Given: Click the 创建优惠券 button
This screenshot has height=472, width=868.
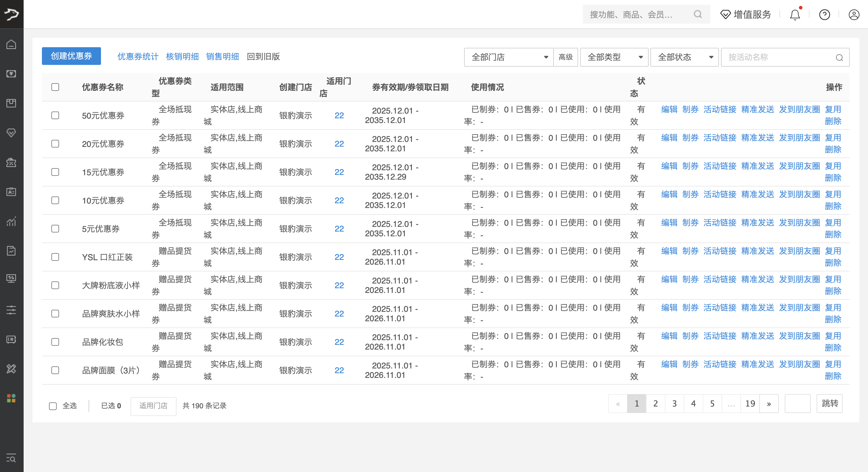Looking at the screenshot, I should point(71,56).
